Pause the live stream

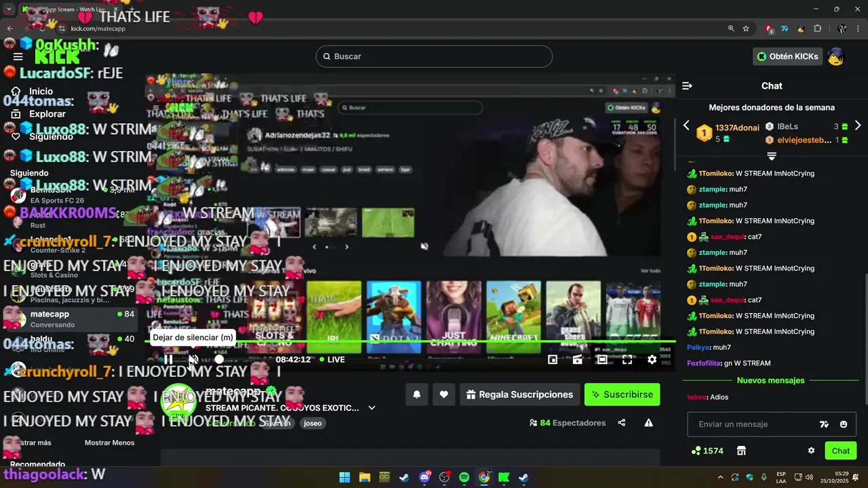point(168,359)
